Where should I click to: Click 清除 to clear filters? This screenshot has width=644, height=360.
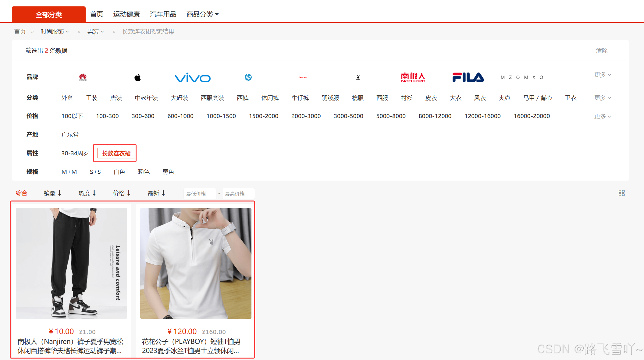click(601, 51)
